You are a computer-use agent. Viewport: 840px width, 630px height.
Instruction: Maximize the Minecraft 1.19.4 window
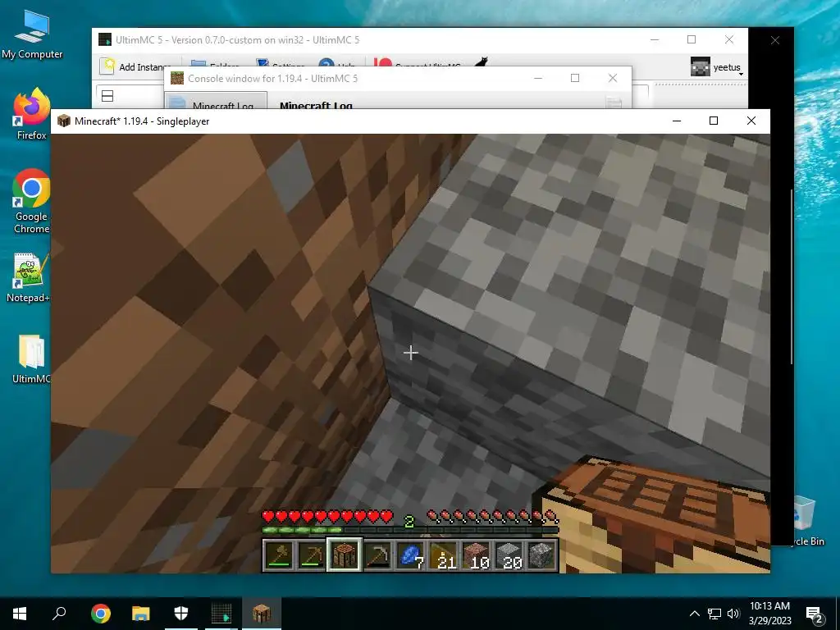pos(714,121)
